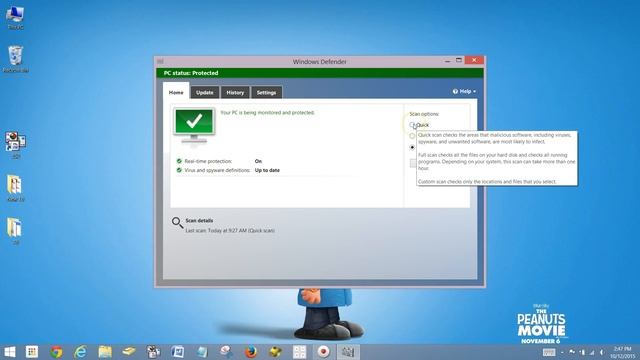Click 'Your PC is being monitored and protected' message
Image resolution: width=640 pixels, height=360 pixels.
(x=267, y=113)
